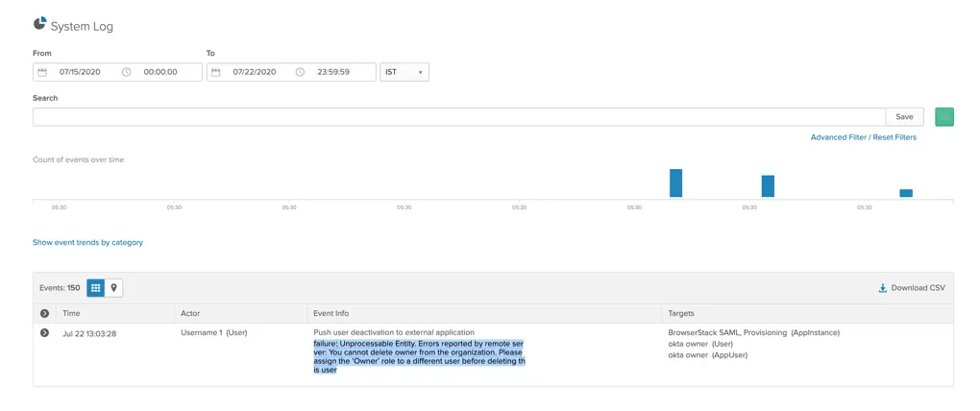Click the rightmost small chart bar

pos(905,193)
